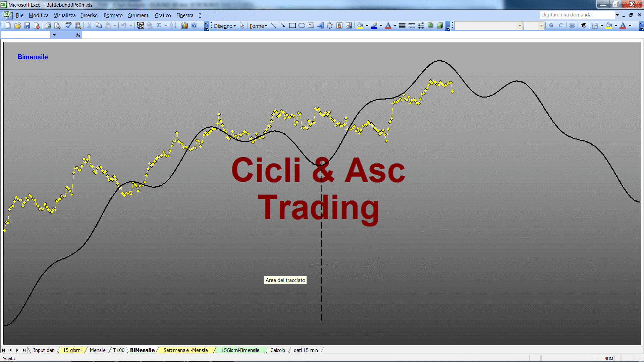Expand the Forme shapes menu
644x362 pixels.
click(x=258, y=26)
